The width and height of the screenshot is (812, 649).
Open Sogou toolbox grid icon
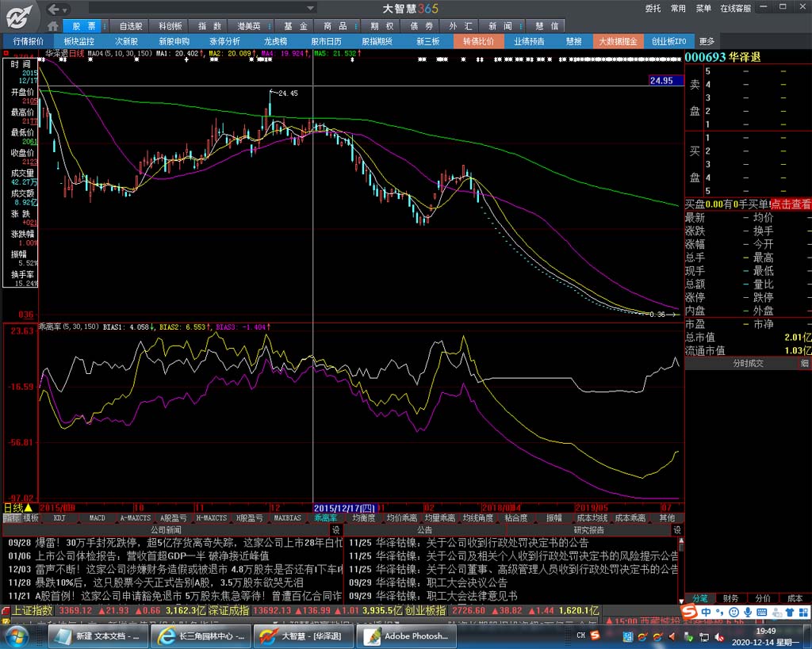(x=803, y=613)
